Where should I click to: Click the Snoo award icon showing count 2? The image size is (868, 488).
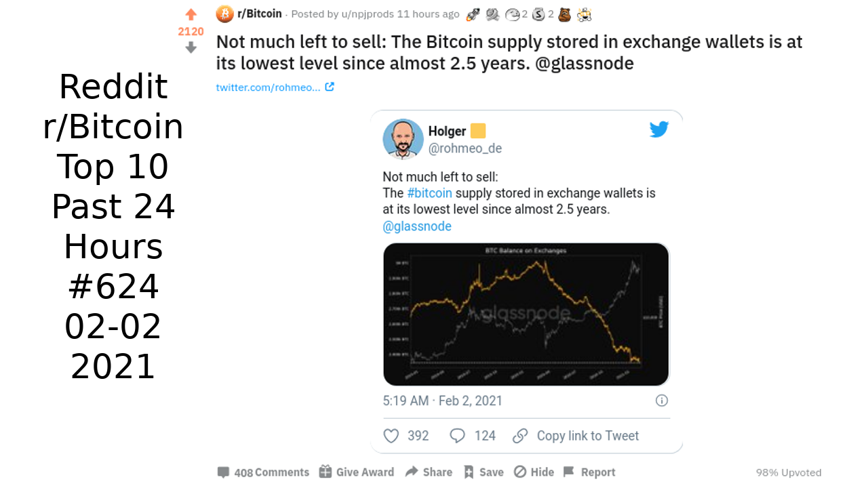512,14
